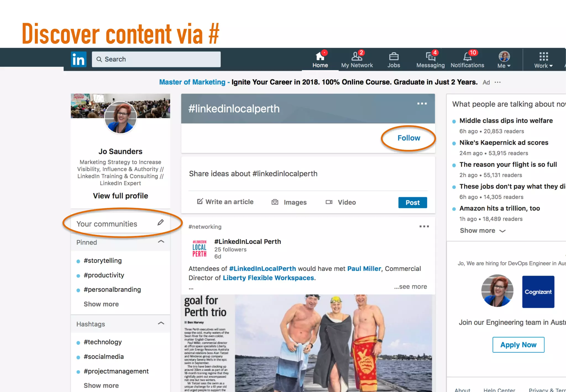Read These jobs don't pay story
566x392 pixels.
tap(512, 187)
